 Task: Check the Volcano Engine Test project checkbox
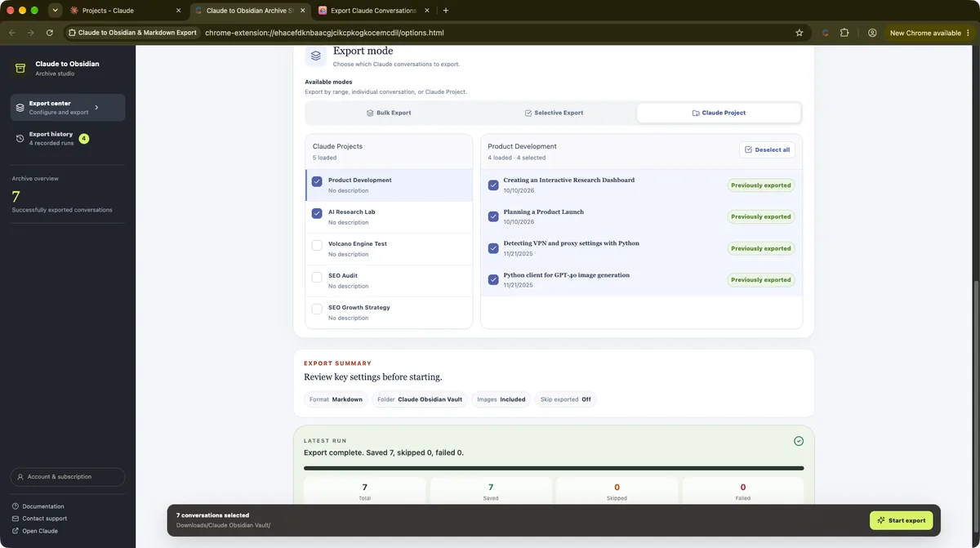pos(317,245)
